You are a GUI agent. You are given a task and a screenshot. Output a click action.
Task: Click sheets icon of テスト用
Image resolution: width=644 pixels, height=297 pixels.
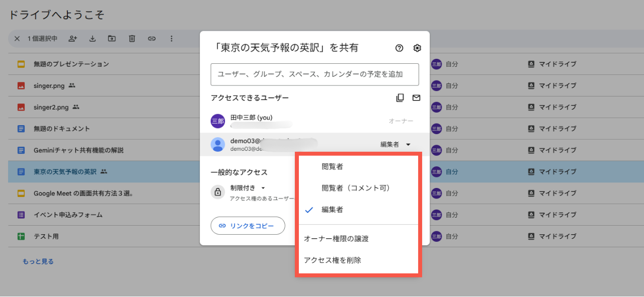pyautogui.click(x=21, y=236)
